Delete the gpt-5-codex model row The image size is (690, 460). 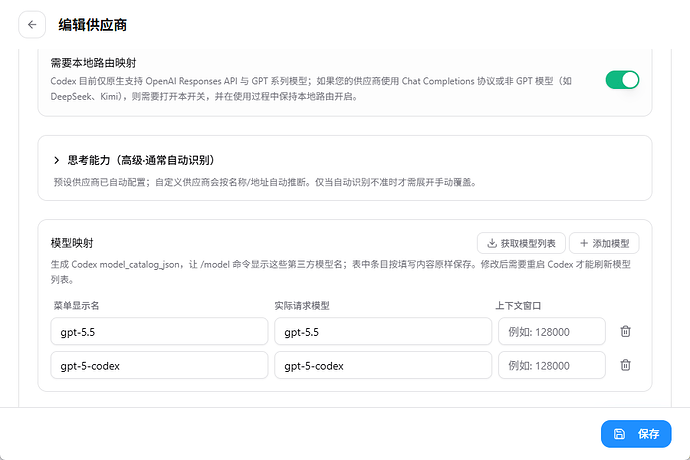coord(625,365)
